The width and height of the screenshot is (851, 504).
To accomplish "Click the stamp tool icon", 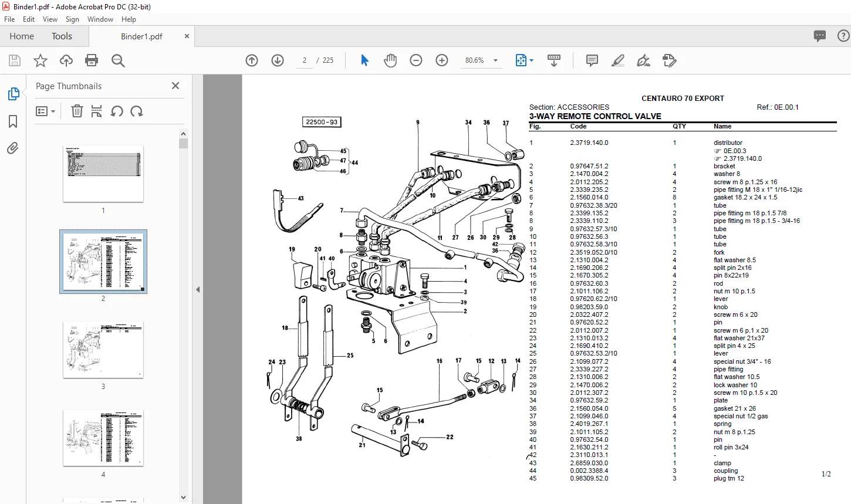I will [x=670, y=60].
